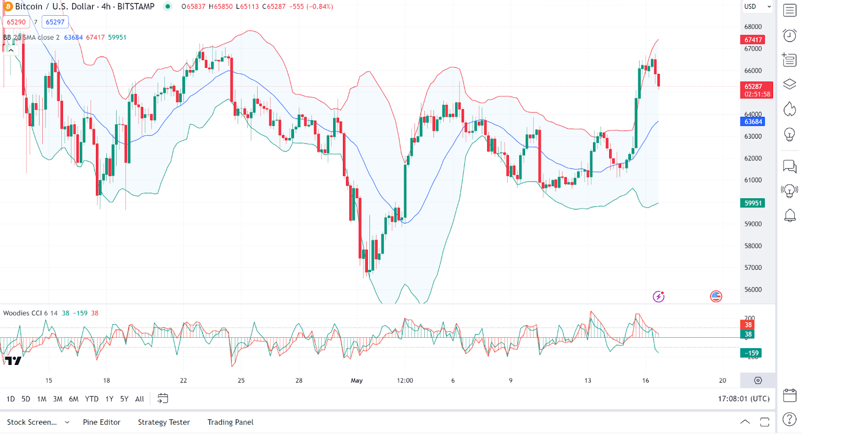Select the 6M time range

[x=74, y=399]
